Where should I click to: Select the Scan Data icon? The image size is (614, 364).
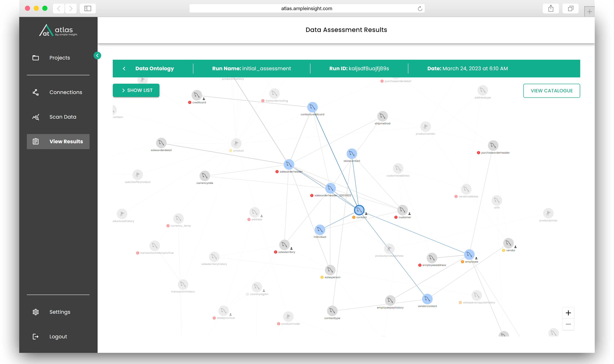pos(36,117)
